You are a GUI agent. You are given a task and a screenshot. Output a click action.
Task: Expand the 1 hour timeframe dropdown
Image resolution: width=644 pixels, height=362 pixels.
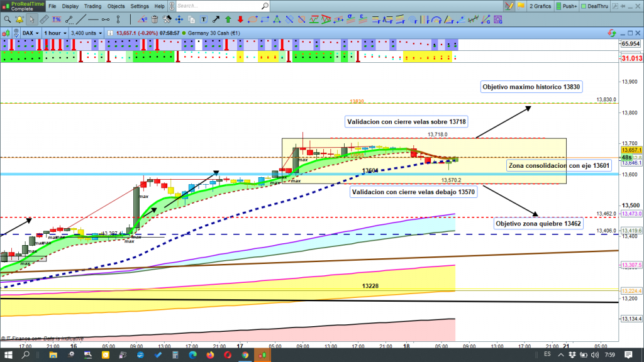point(55,33)
